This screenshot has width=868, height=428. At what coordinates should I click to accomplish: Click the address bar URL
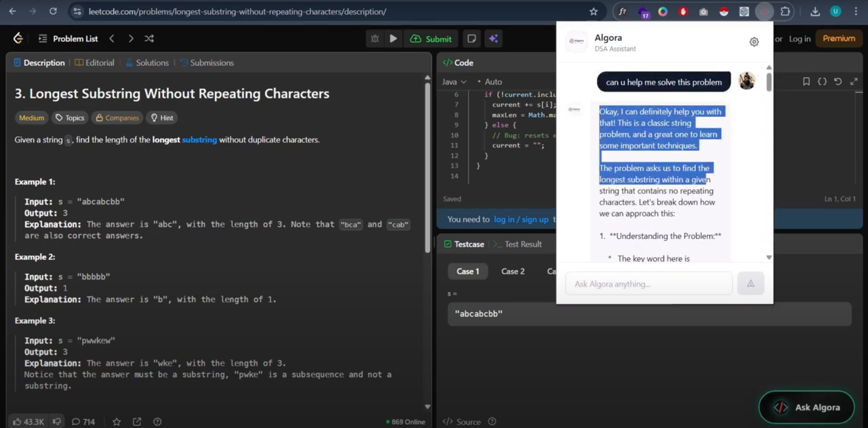[x=237, y=12]
